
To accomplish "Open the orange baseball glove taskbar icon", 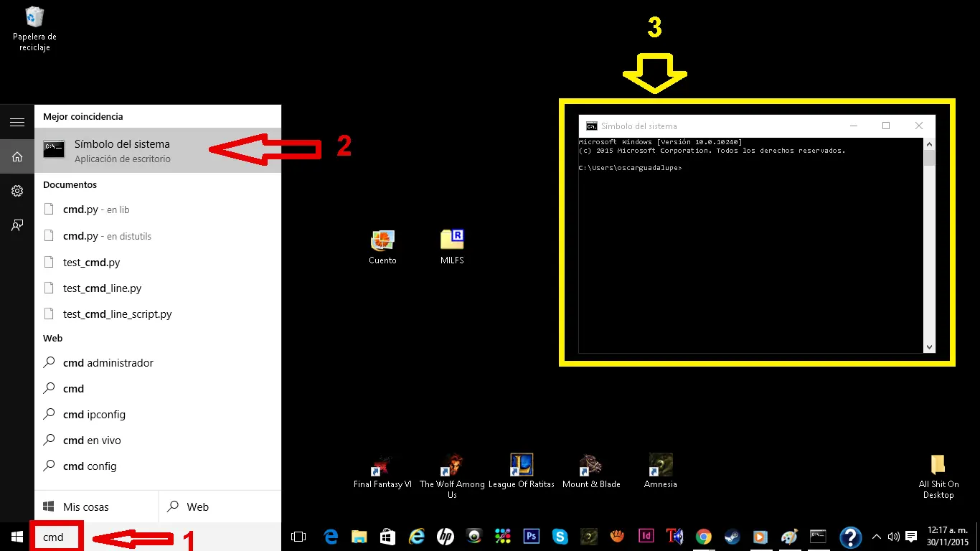I will 618,537.
